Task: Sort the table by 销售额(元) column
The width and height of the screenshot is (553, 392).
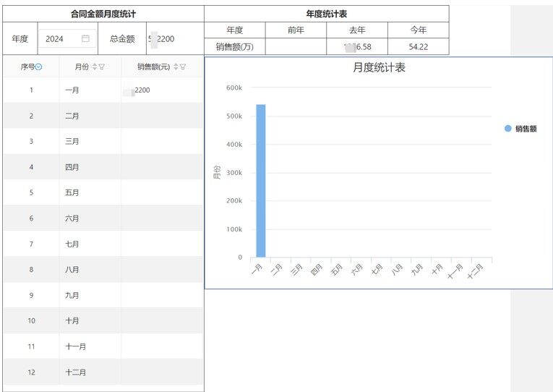Action: [x=175, y=67]
